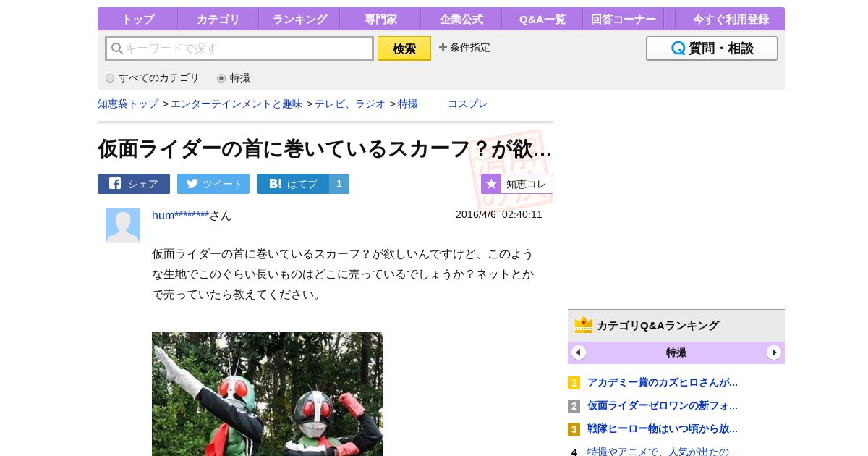Click the 仮面ライダー keyword link in question
The image size is (868, 456).
[x=187, y=254]
